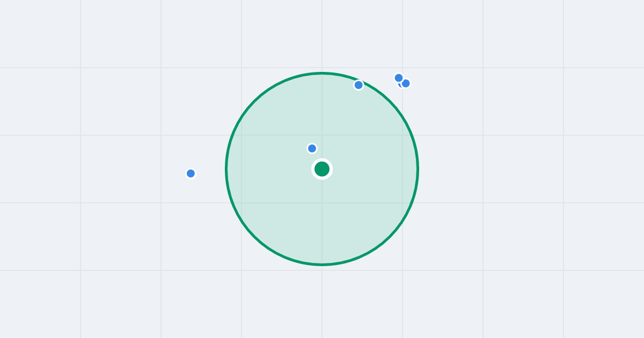Select the blue dot on the circle's edge
Screen dimensions: 644x338
358,85
